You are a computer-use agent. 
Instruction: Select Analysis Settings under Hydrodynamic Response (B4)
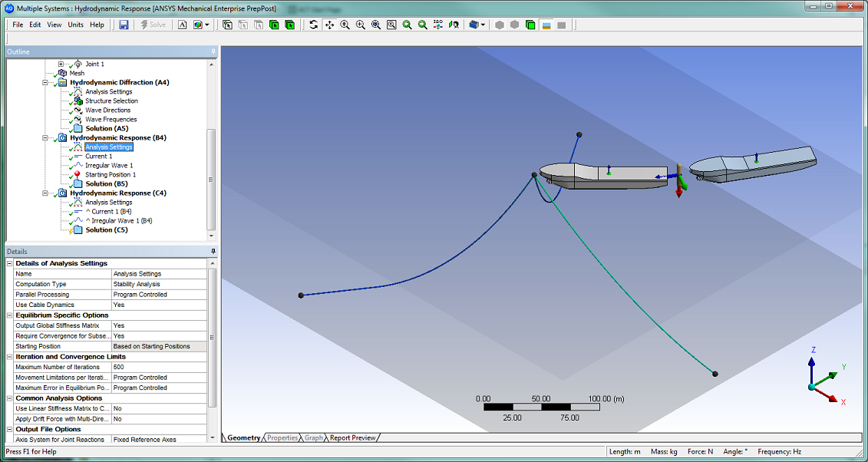109,147
